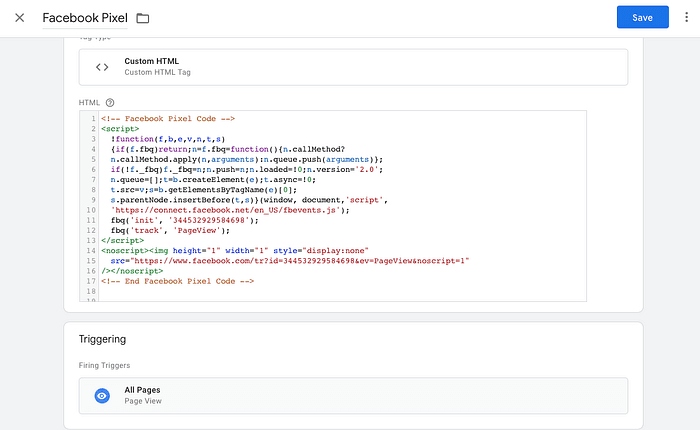Edit the Facebook Pixel tag name field
This screenshot has height=430, width=700.
click(85, 18)
